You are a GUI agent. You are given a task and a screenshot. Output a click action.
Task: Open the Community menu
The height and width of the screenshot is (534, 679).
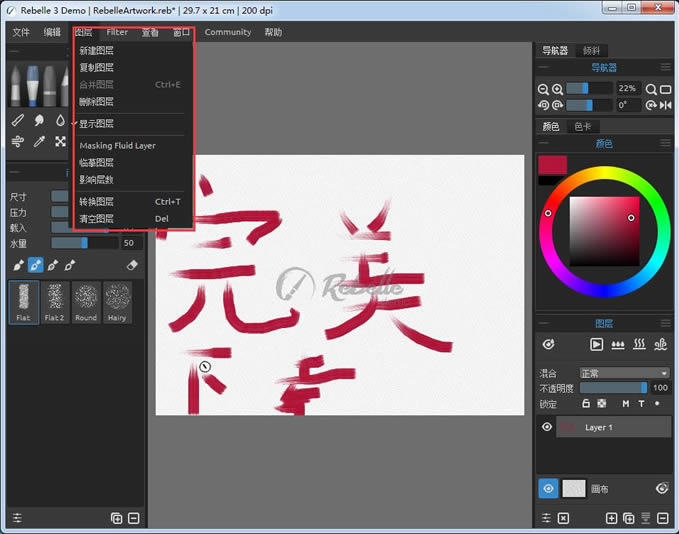(x=228, y=32)
